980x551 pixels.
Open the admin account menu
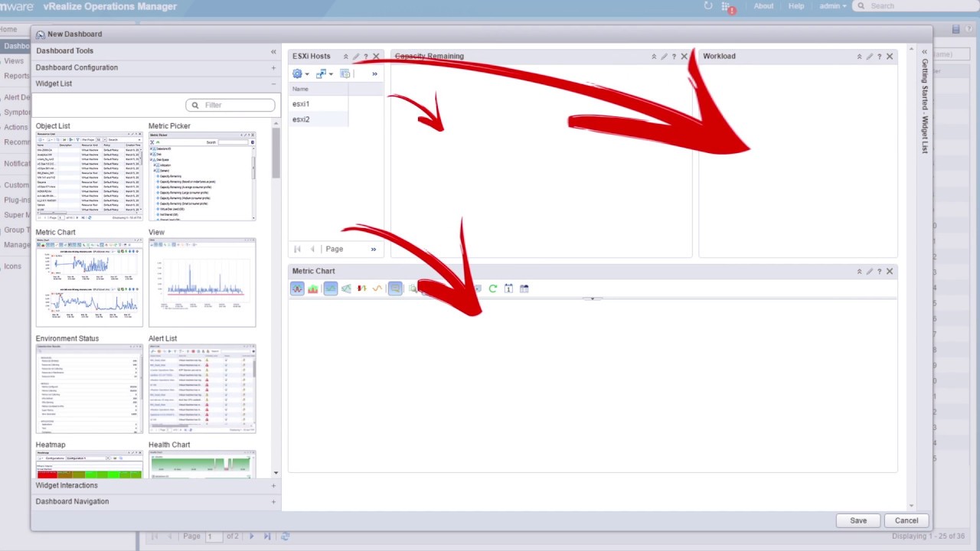point(835,6)
